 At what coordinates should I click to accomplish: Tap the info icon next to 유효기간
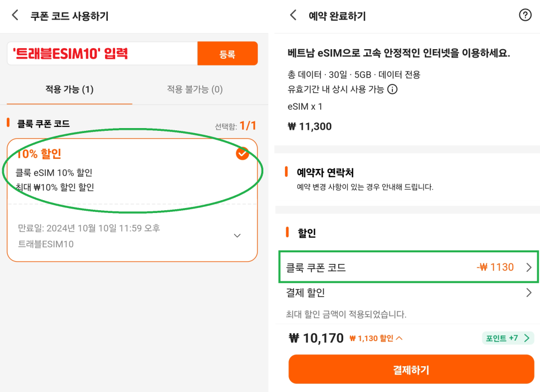tap(392, 89)
